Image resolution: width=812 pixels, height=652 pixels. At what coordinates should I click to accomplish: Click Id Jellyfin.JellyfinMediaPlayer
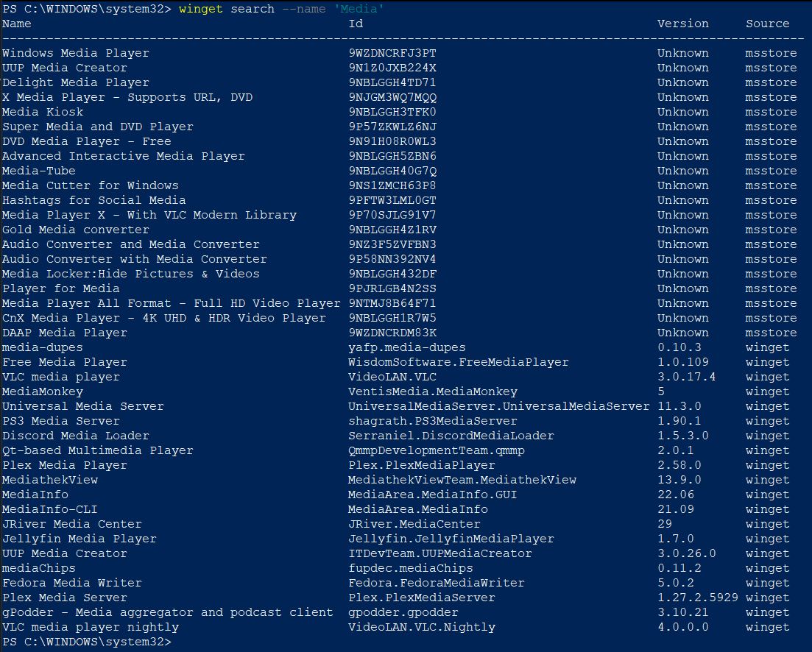[451, 539]
